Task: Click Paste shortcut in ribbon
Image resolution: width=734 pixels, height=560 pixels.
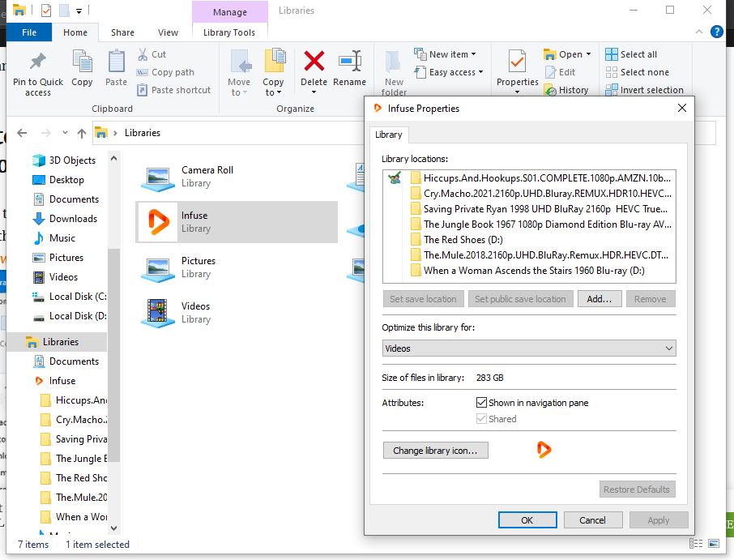Action: pyautogui.click(x=173, y=90)
